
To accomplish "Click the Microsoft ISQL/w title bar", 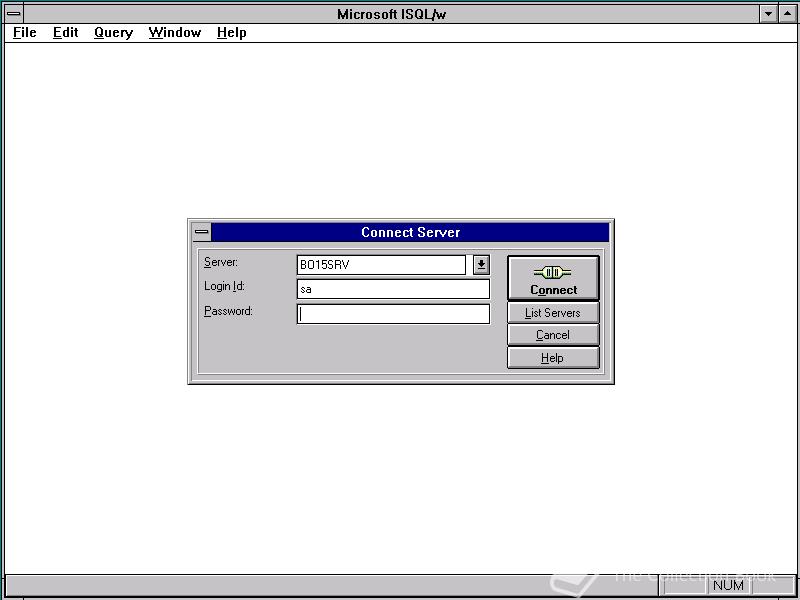I will point(391,14).
